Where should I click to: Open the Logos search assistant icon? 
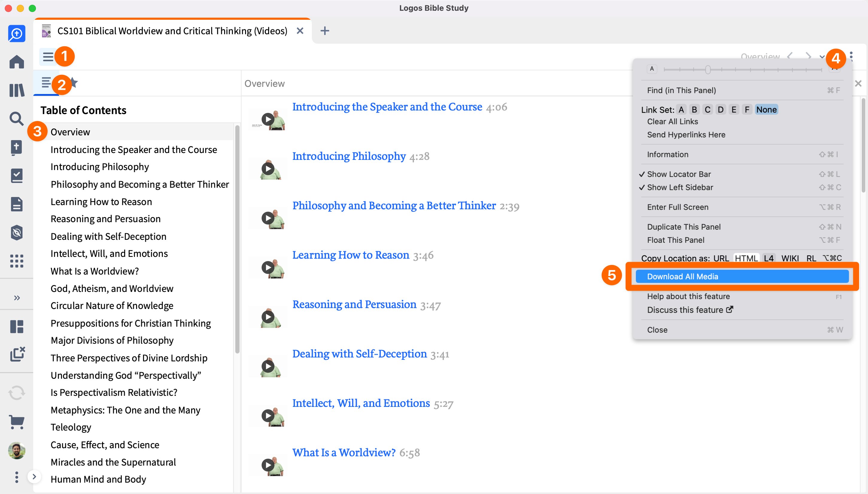17,33
